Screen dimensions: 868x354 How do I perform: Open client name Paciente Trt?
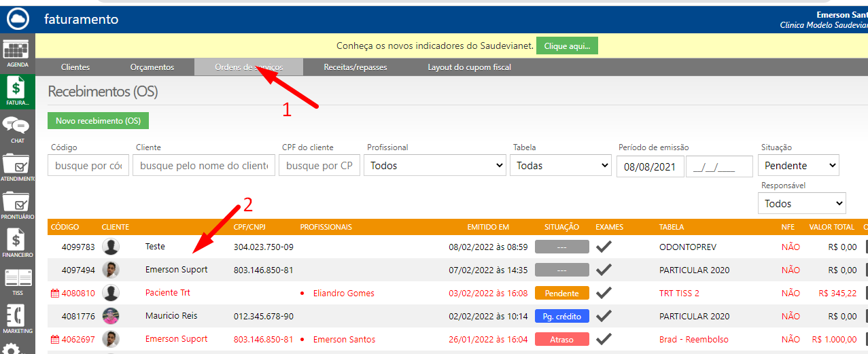click(168, 293)
